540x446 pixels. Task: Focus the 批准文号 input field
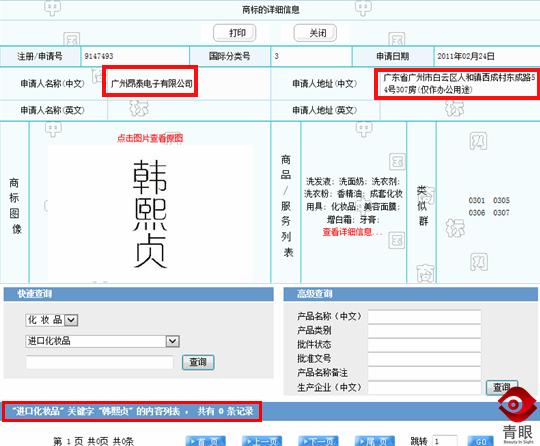pos(424,359)
